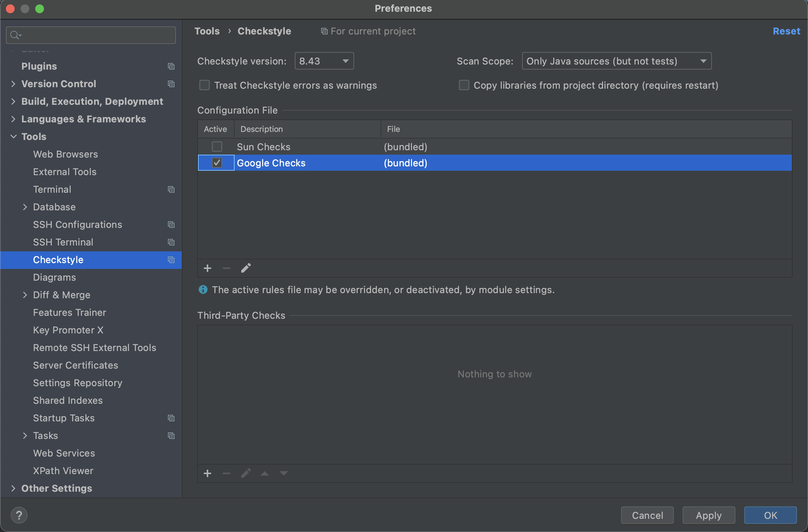Click the search magnifier icon in sidebar
This screenshot has height=532, width=808.
(15, 35)
